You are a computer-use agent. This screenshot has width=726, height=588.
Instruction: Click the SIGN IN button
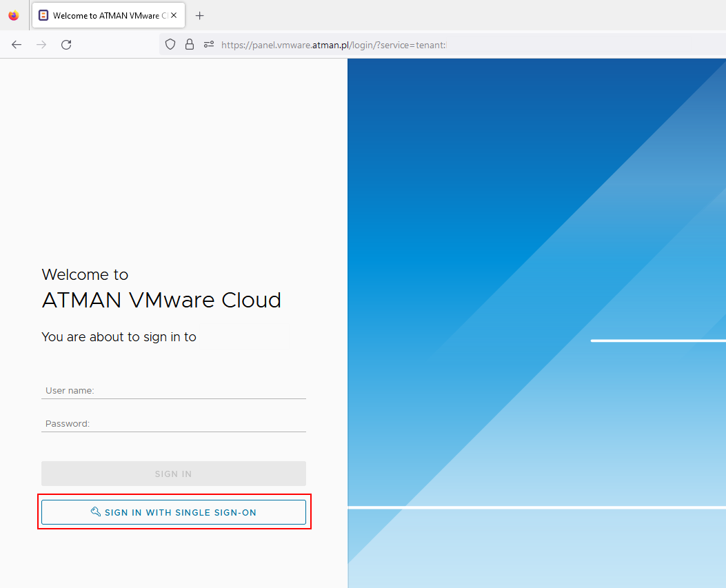(174, 474)
